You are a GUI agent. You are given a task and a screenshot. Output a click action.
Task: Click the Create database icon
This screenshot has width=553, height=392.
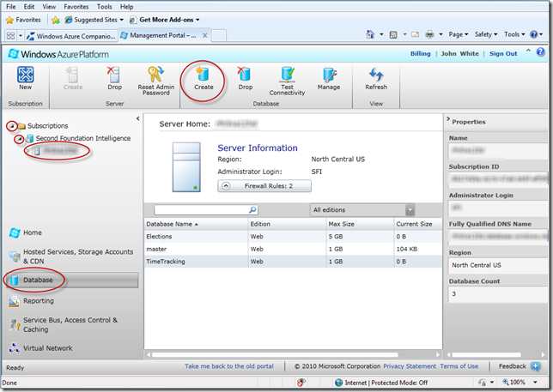(204, 75)
